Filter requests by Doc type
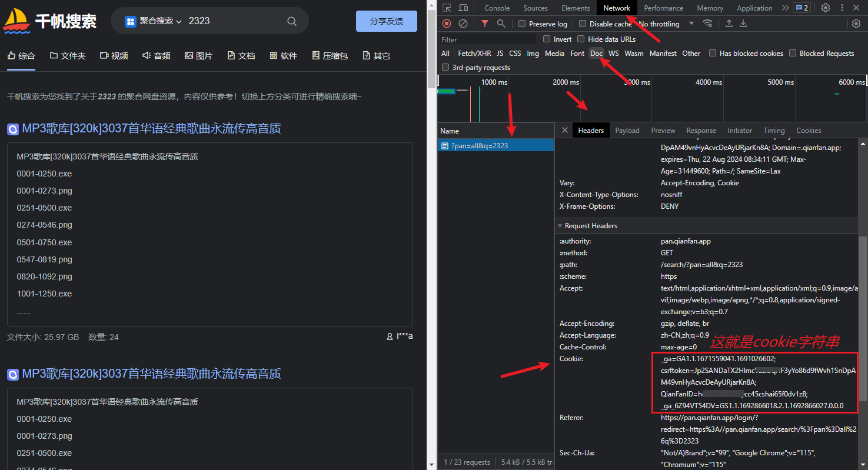Viewport: 868px width, 470px height. tap(596, 53)
